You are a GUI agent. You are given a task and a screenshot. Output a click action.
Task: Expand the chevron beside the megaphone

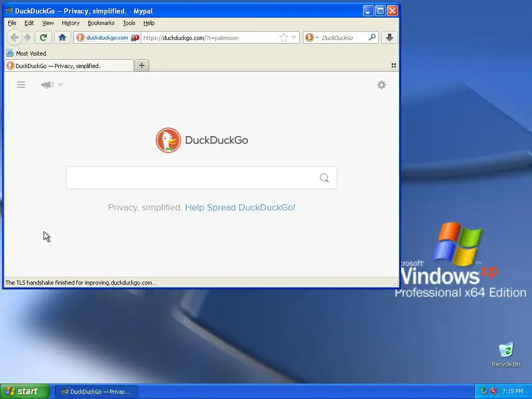tap(60, 84)
